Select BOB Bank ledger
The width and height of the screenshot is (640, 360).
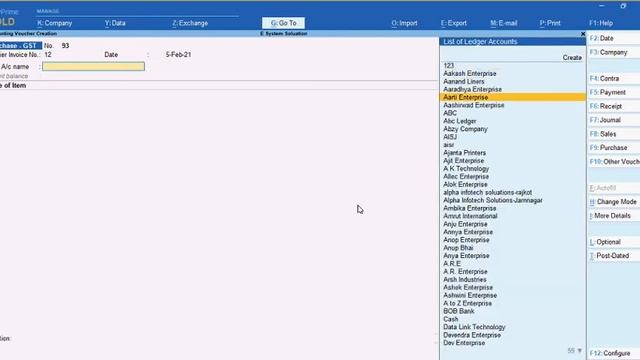pyautogui.click(x=458, y=311)
